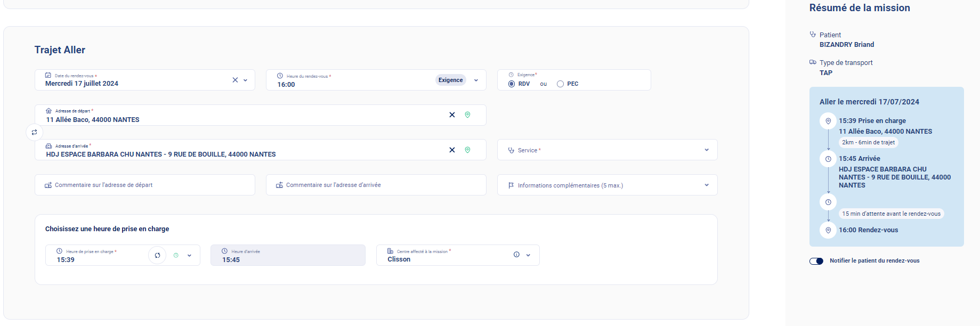Clear the appointment date field

235,80
